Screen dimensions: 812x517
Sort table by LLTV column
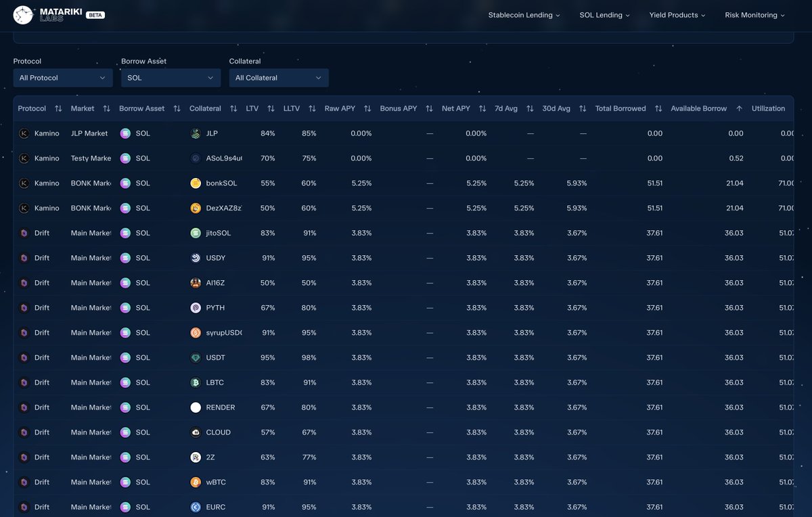tap(312, 108)
